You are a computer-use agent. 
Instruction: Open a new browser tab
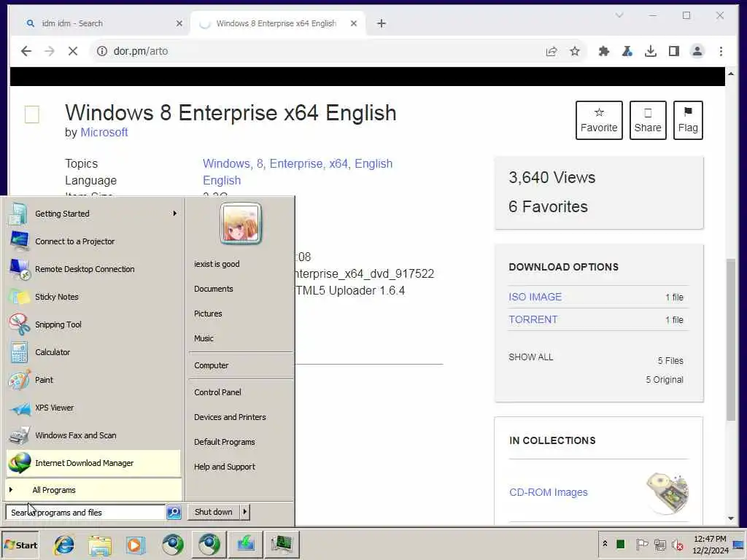tap(381, 23)
